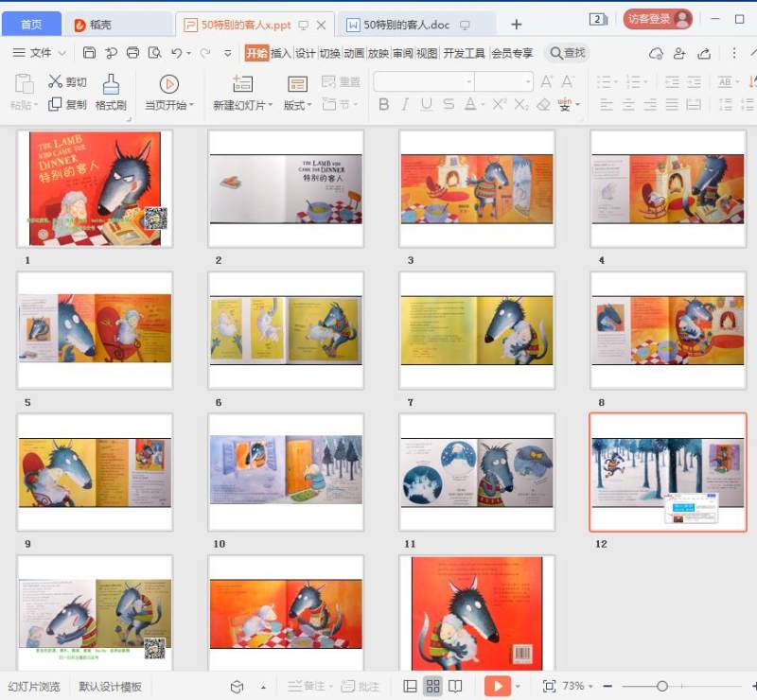Open customize quick access toolbar dropdown

coord(228,53)
